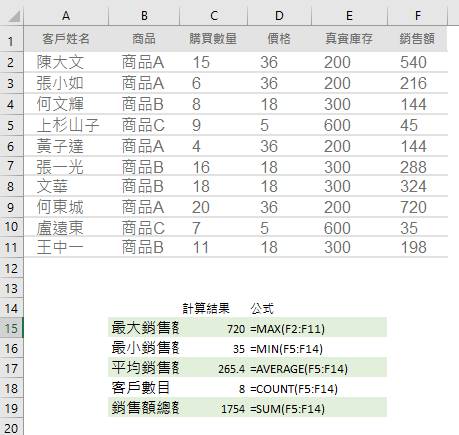Viewport: 459px width, 435px height.
Task: Select the =COUNT(F5:F14) formula cell
Action: (318, 388)
